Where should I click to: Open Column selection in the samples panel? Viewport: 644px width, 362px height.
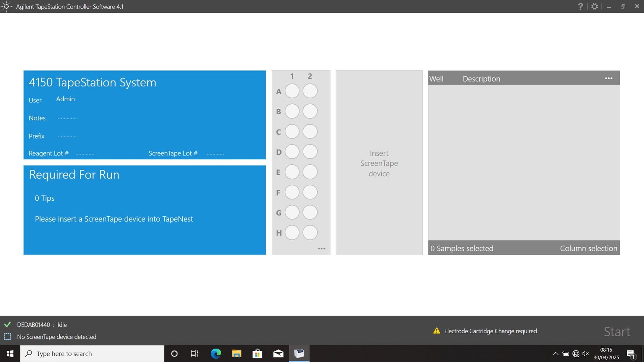pos(588,248)
